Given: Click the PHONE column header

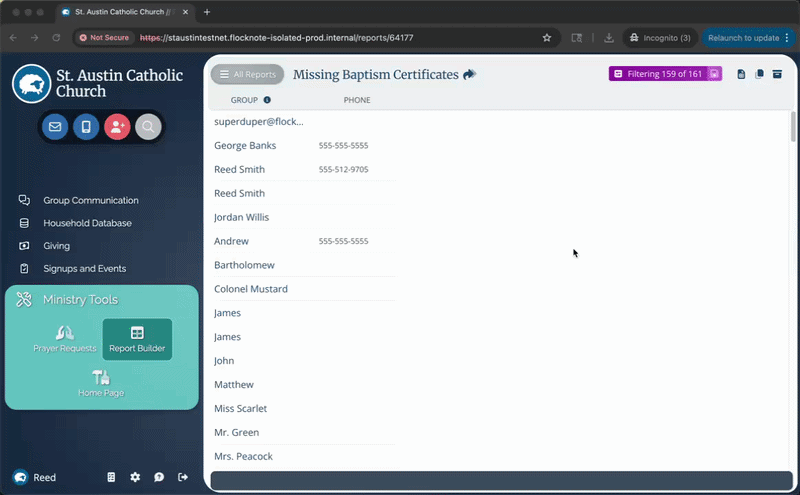Looking at the screenshot, I should (x=357, y=100).
